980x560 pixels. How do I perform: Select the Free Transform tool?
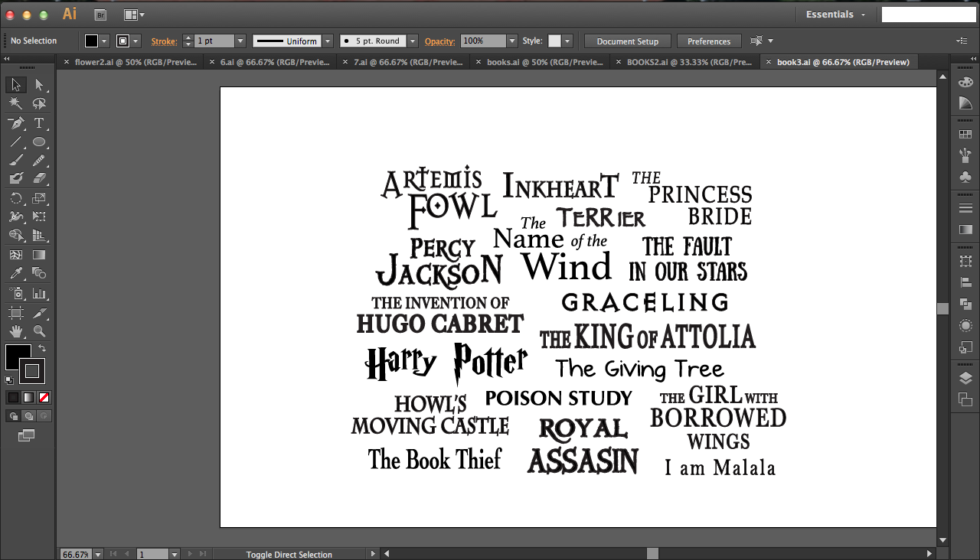pos(39,217)
